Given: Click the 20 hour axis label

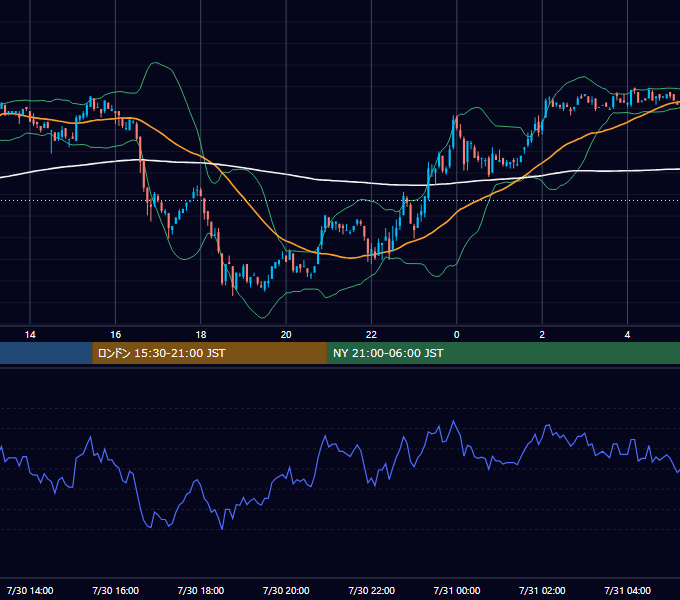Looking at the screenshot, I should pos(286,335).
